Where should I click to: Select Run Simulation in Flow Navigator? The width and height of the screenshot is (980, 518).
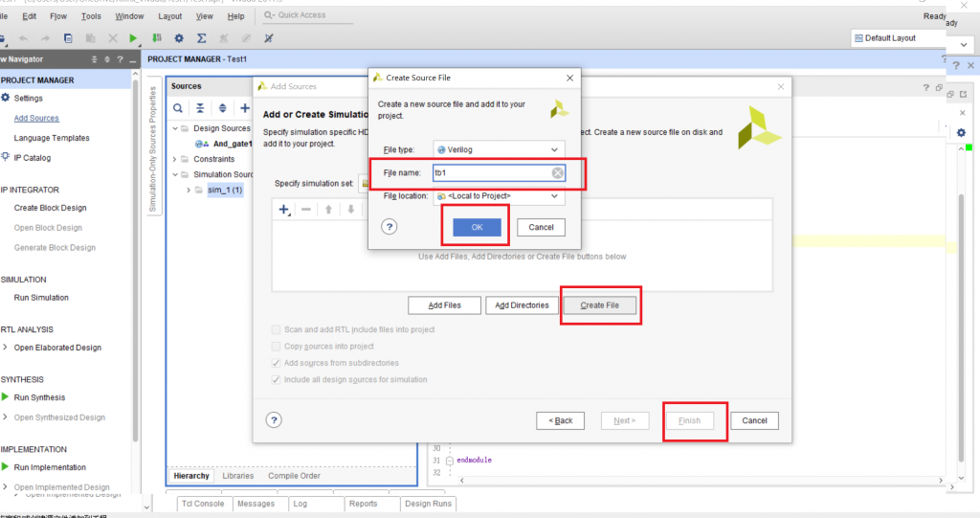[x=41, y=298]
